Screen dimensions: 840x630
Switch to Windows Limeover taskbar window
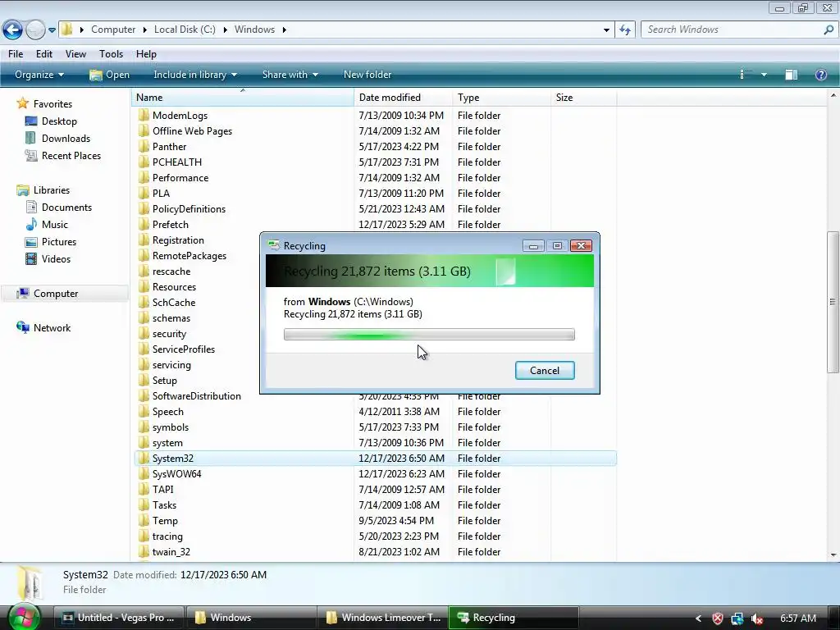point(384,618)
